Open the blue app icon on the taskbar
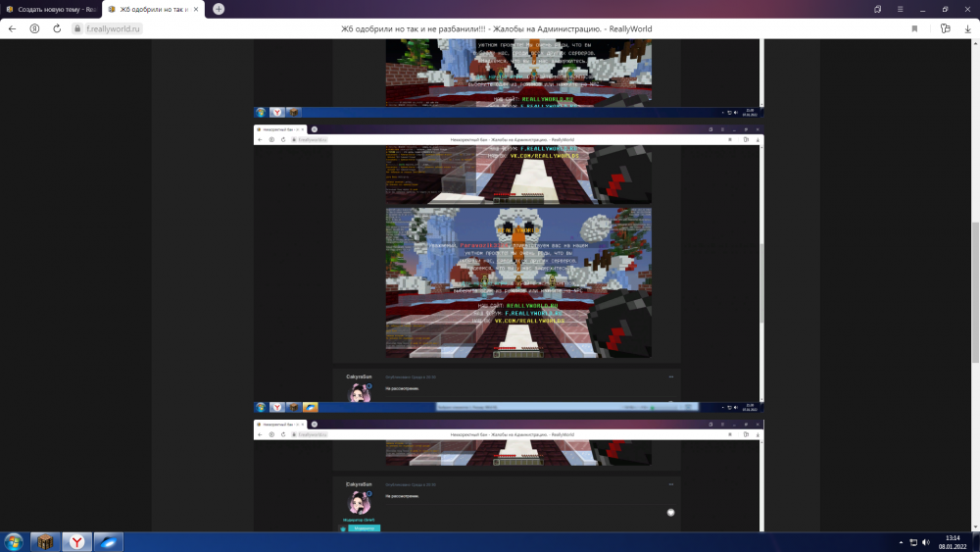 pos(108,541)
